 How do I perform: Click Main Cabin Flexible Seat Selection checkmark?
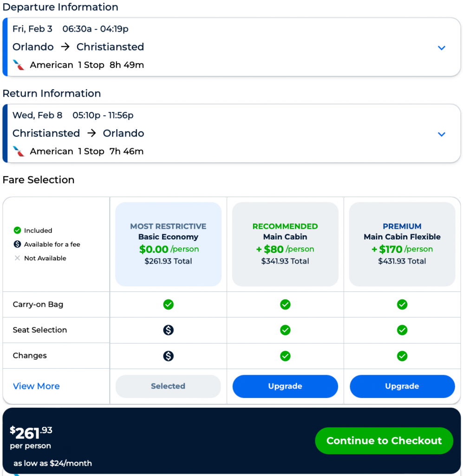click(402, 330)
